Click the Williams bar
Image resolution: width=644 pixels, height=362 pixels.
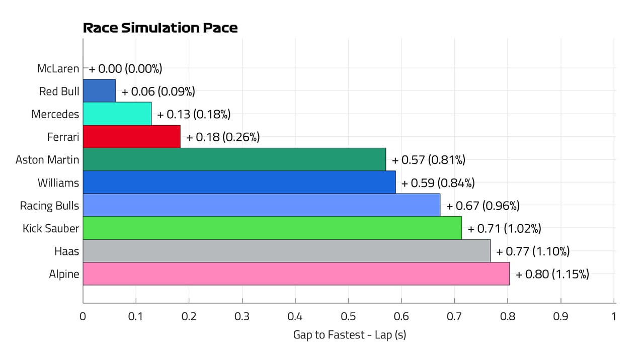[x=239, y=183]
